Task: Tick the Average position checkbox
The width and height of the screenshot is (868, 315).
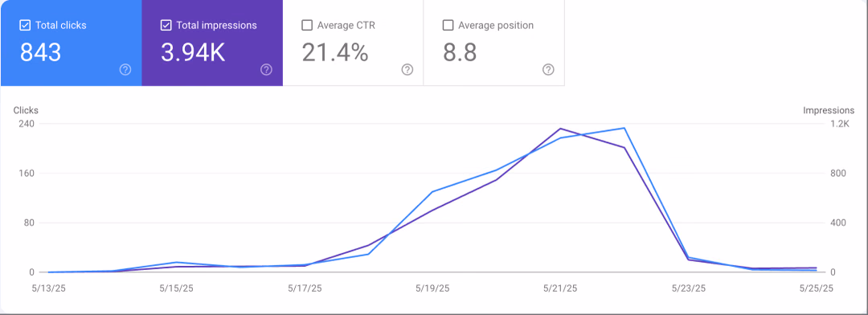Action: click(x=448, y=25)
